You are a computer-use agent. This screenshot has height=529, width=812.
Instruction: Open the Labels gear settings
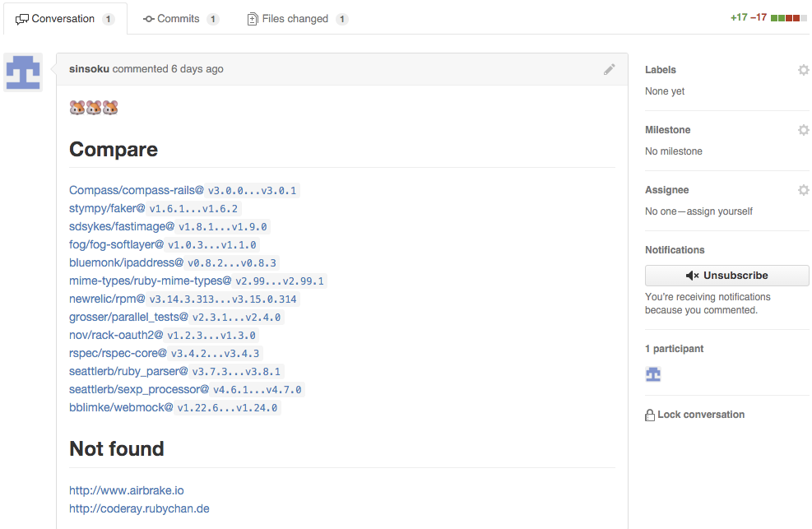point(803,70)
